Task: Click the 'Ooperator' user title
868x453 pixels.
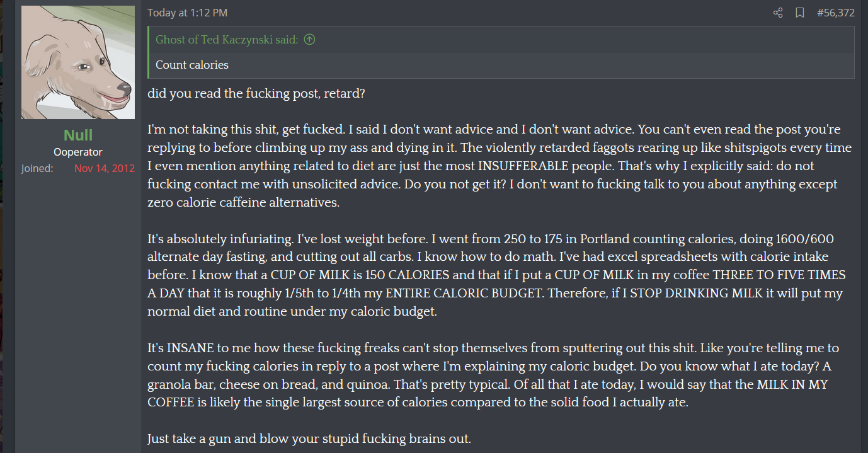Action: [x=78, y=152]
